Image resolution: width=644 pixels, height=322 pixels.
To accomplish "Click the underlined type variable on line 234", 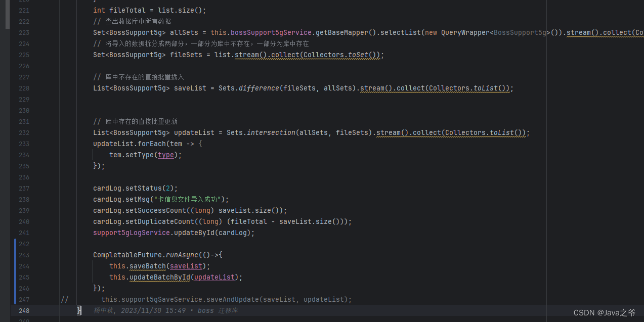I will tap(165, 155).
